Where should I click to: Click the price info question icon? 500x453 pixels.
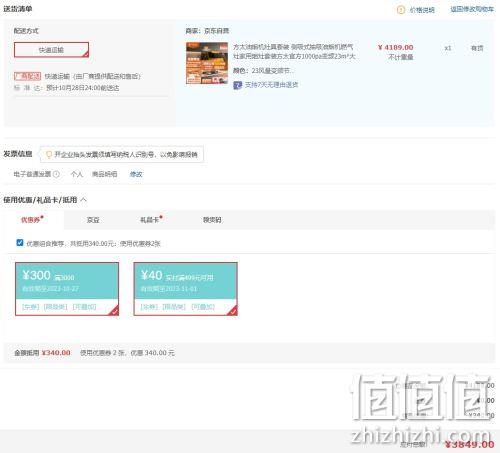point(401,10)
